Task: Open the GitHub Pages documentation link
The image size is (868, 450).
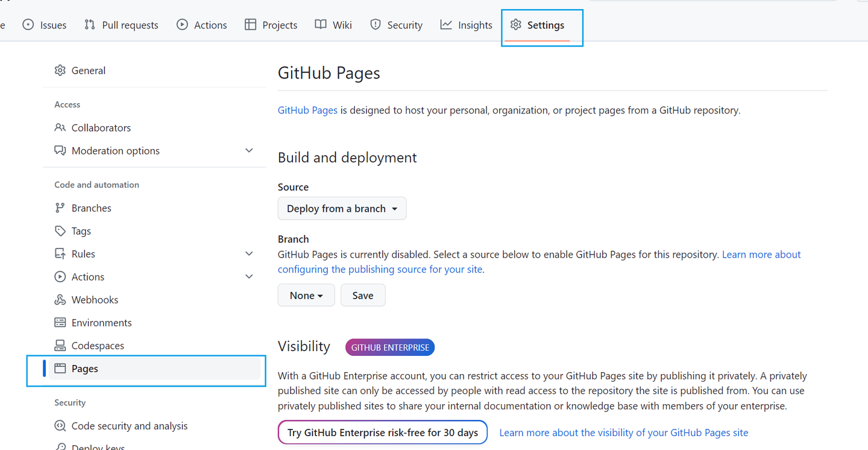Action: point(307,110)
